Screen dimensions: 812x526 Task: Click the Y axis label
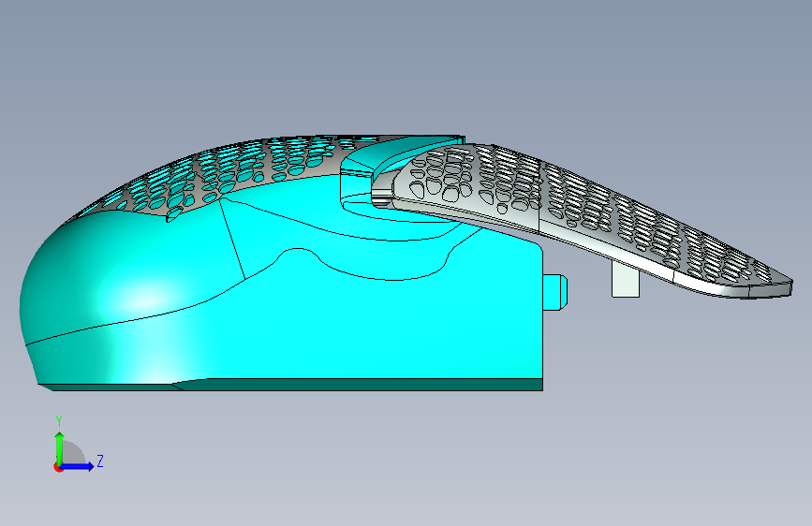[x=59, y=421]
